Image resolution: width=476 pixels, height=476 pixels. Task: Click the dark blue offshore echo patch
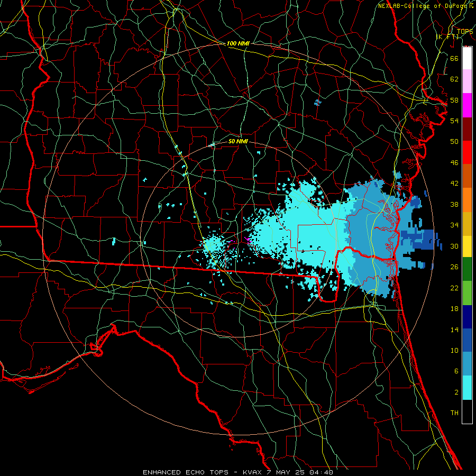420,240
